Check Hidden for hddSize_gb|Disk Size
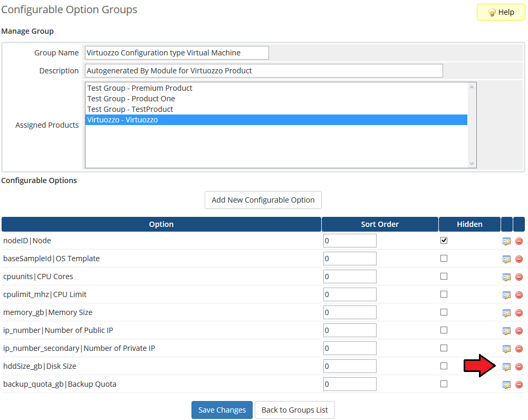 click(x=444, y=366)
